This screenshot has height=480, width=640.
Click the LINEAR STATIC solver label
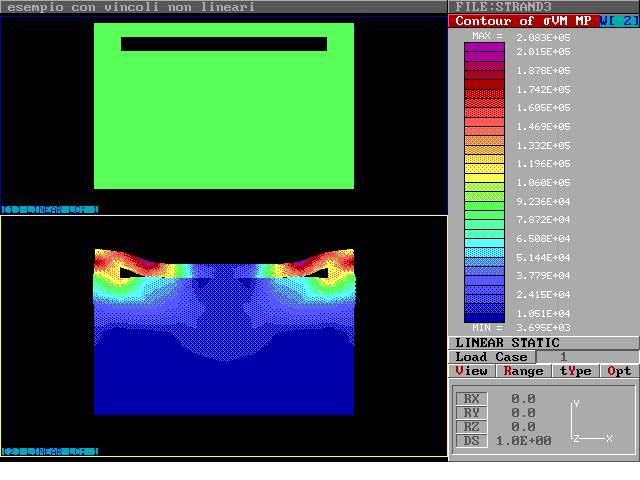coord(508,343)
